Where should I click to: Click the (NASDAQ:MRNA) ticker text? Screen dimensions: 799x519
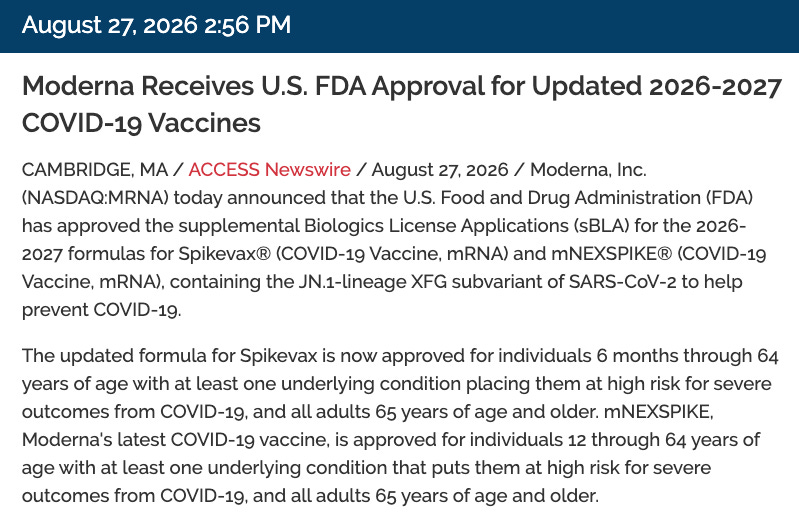(x=95, y=198)
